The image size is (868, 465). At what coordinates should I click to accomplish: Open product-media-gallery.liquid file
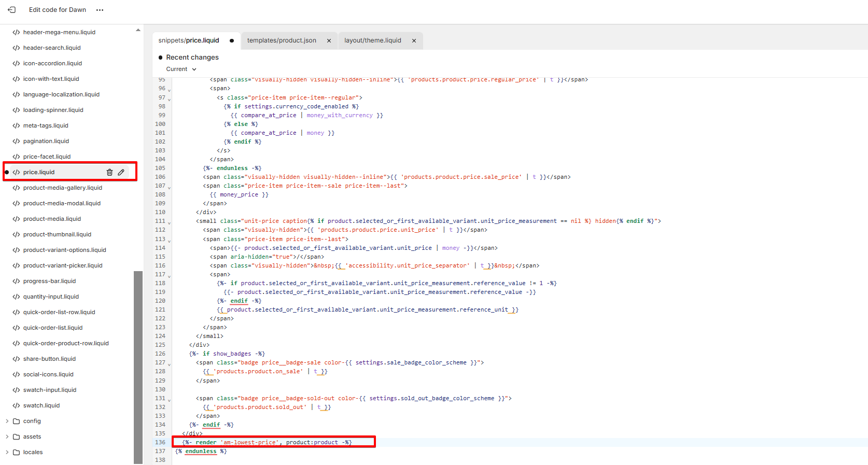click(63, 188)
